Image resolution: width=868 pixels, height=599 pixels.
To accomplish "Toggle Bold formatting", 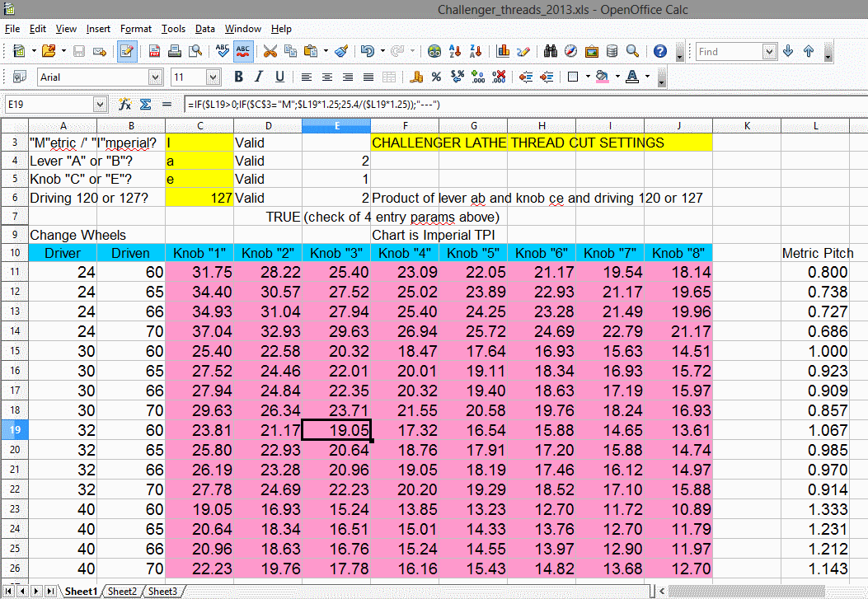I will [238, 77].
